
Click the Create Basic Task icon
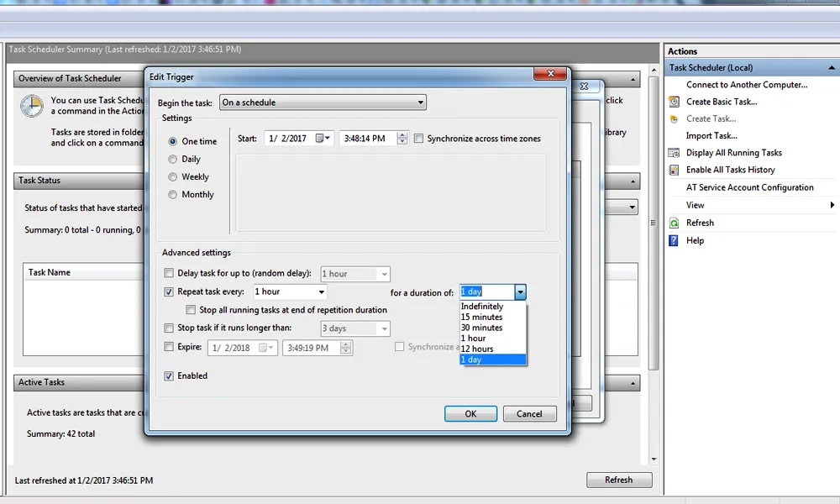coord(674,102)
